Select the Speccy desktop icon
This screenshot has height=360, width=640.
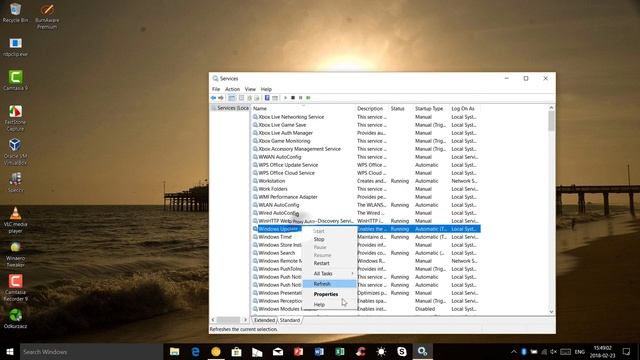pyautogui.click(x=16, y=182)
